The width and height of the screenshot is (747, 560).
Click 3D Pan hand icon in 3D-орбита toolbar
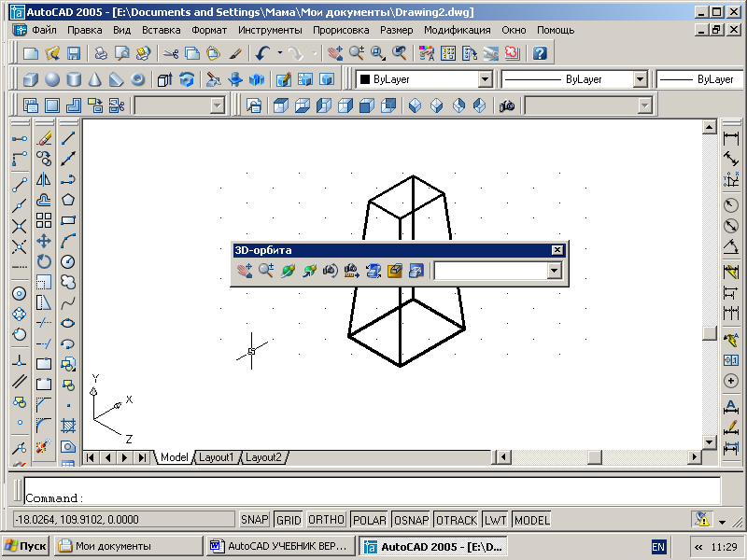245,271
